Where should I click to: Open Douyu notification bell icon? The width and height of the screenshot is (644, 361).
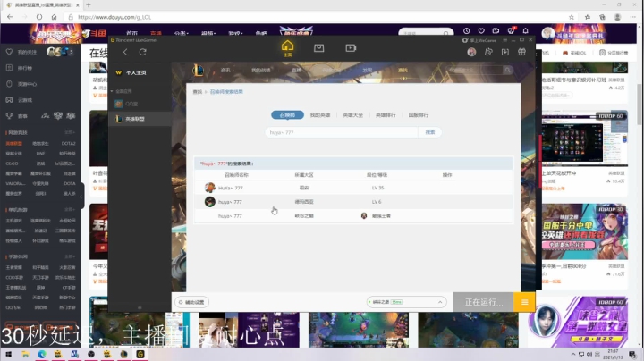pyautogui.click(x=525, y=30)
